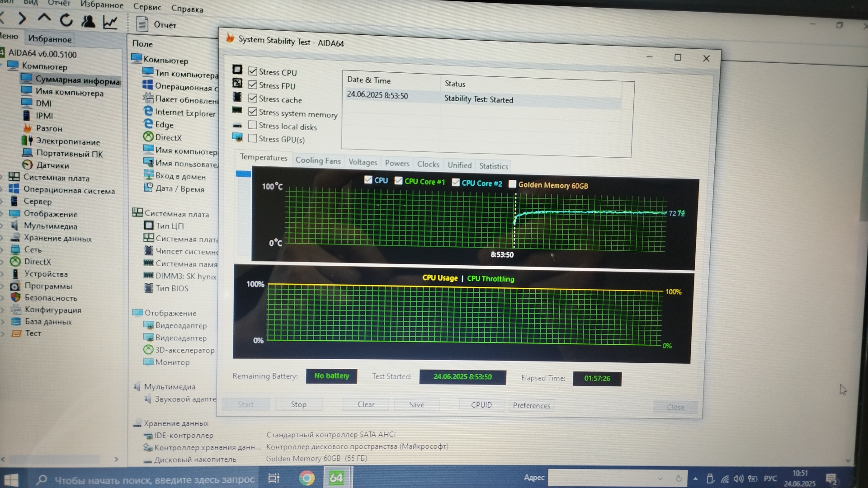Open the Адрес address dropdown arrow
The width and height of the screenshot is (868, 488).
point(660,478)
